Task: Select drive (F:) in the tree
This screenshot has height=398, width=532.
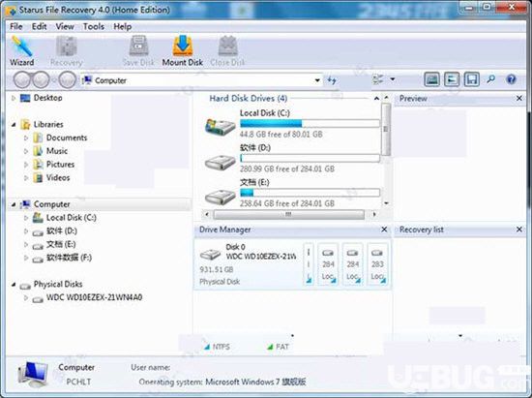Action: tap(70, 258)
